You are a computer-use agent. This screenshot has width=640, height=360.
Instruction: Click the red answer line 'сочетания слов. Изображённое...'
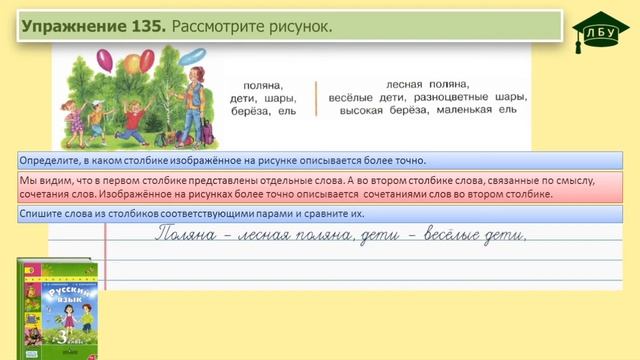(x=286, y=194)
